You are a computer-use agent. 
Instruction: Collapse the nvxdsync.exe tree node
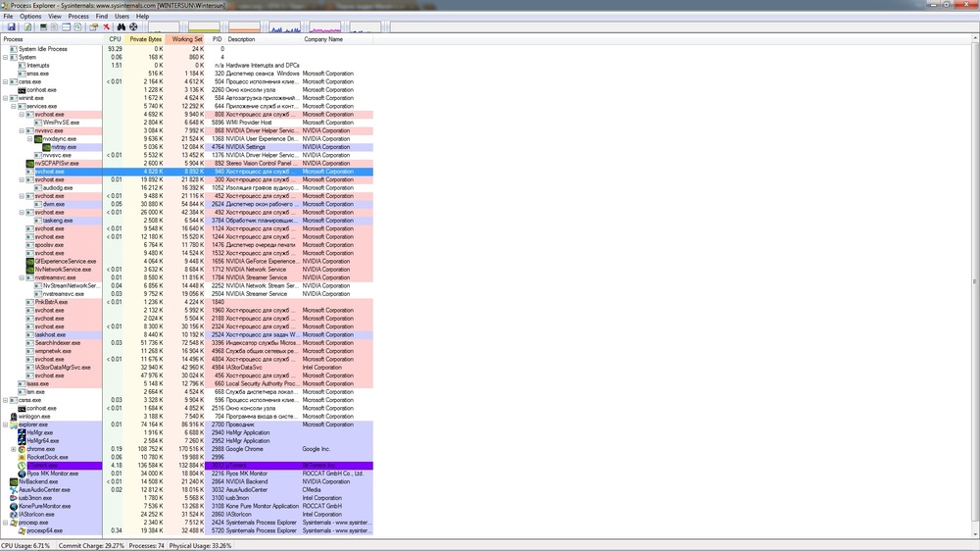(x=30, y=139)
